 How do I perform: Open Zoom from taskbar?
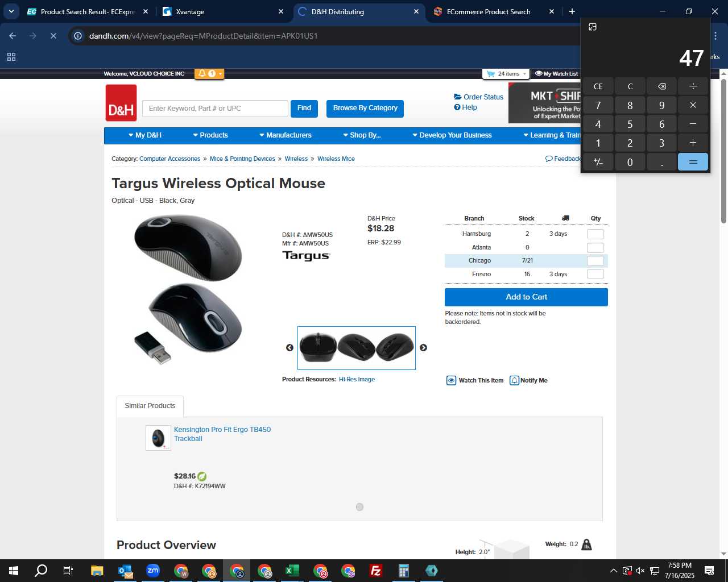click(x=153, y=571)
